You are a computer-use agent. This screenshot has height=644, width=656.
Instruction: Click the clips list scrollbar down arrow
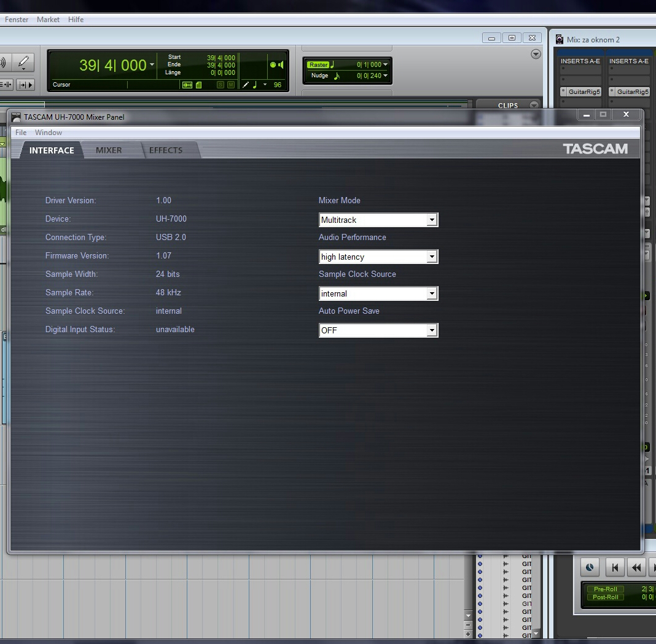coord(536,634)
